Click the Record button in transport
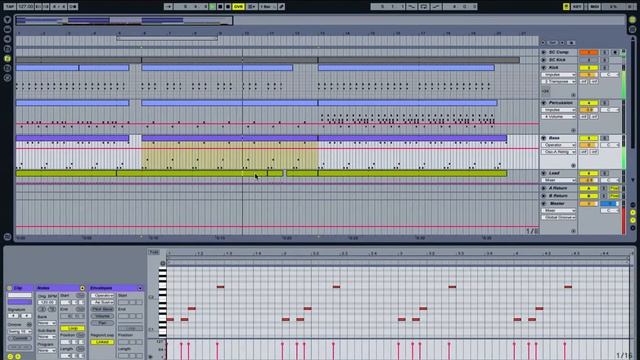 228,7
